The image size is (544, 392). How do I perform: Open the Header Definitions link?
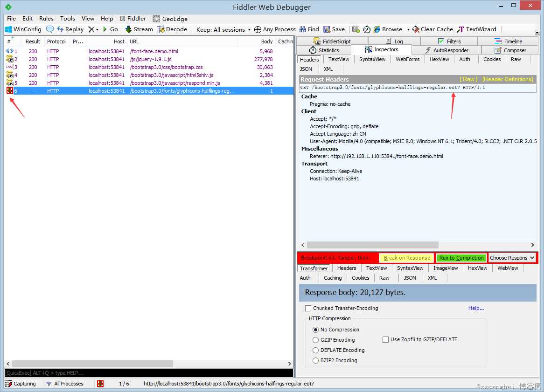508,79
